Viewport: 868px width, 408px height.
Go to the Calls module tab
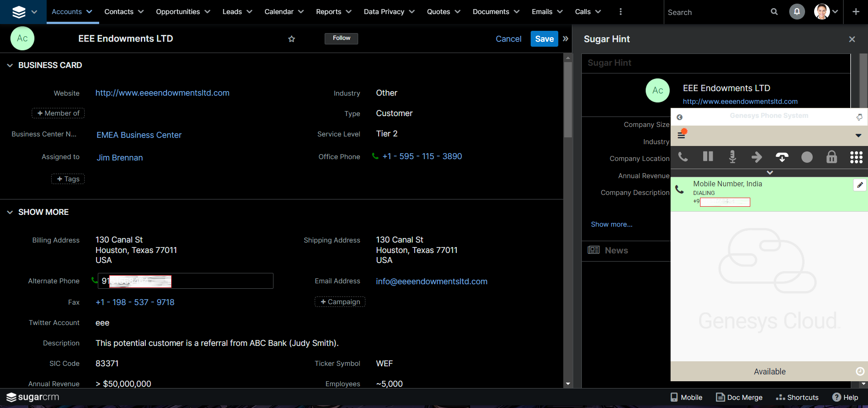(583, 12)
